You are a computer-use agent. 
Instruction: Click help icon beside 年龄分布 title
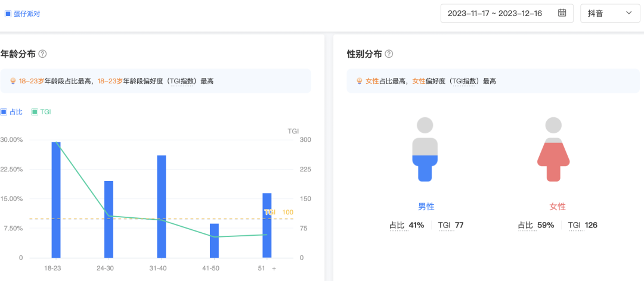pyautogui.click(x=42, y=54)
